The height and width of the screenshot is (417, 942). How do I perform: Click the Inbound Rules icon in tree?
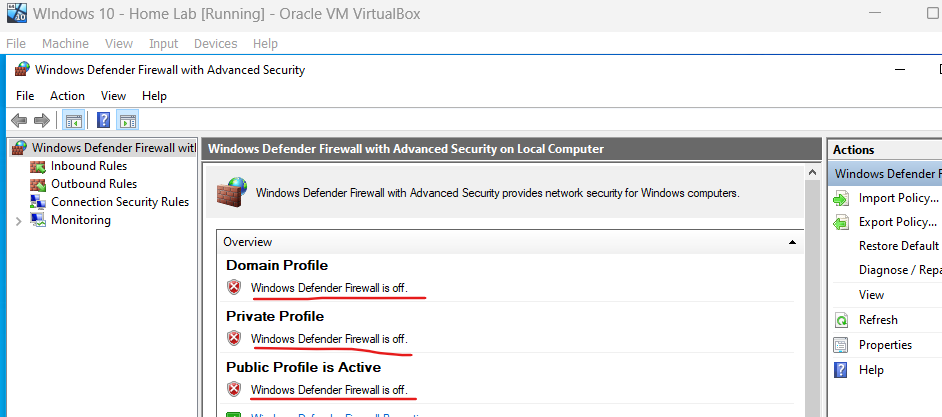(x=38, y=166)
